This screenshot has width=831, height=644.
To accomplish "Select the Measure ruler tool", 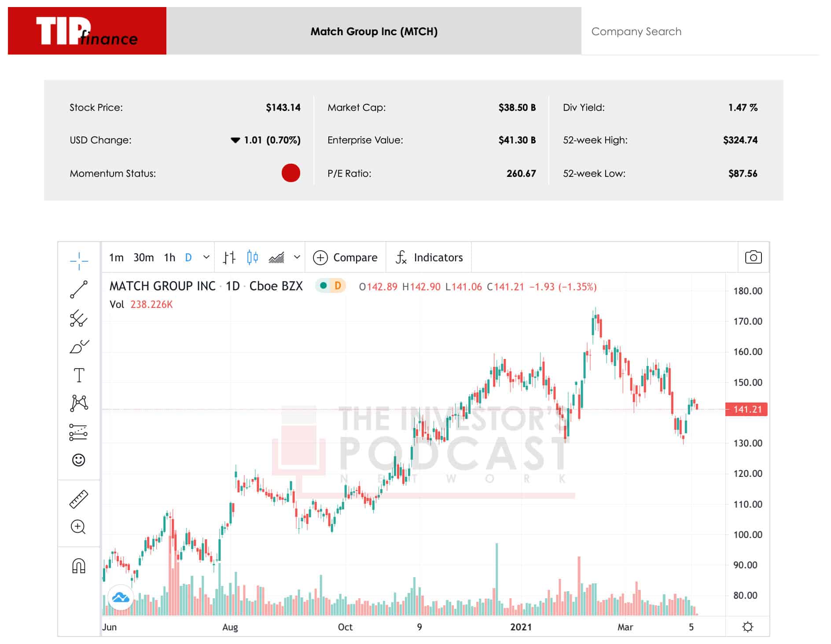I will 78,498.
